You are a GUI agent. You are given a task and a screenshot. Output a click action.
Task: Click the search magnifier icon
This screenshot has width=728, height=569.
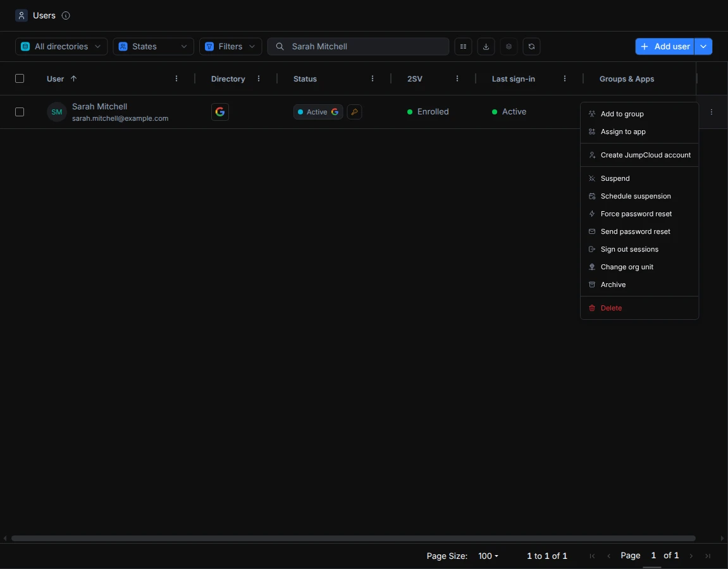point(280,46)
